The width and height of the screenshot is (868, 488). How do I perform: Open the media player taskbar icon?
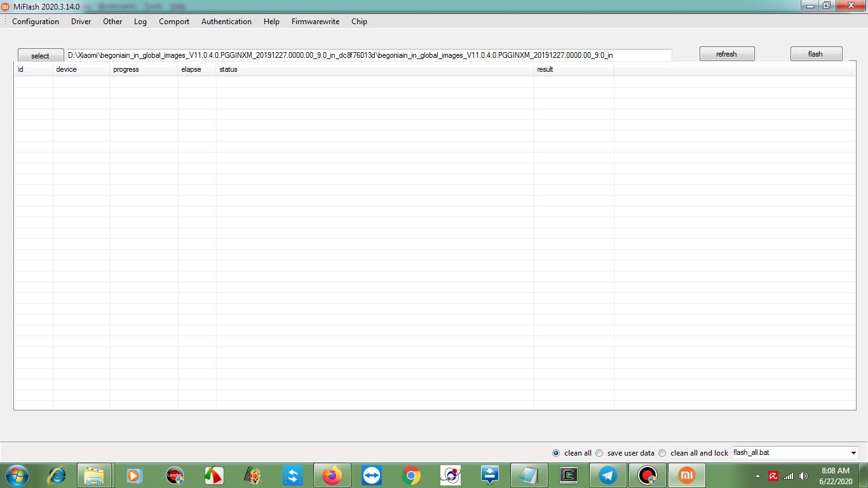(134, 475)
